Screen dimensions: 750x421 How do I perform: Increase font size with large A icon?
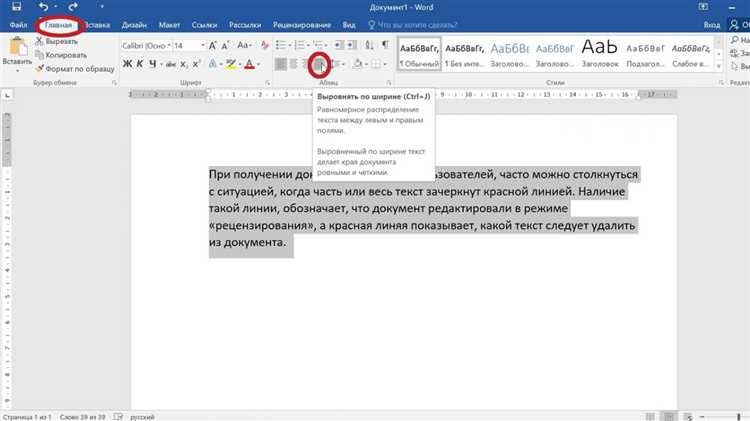[212, 45]
